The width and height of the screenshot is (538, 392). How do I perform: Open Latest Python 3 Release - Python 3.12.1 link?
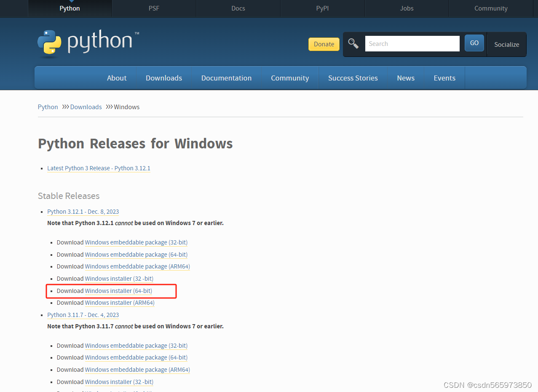[x=99, y=168]
